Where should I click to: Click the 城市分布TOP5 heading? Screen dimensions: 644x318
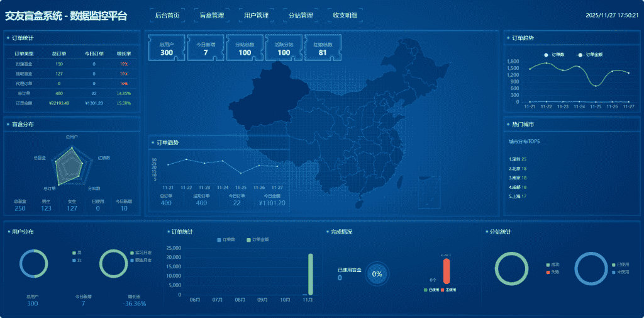click(x=524, y=142)
